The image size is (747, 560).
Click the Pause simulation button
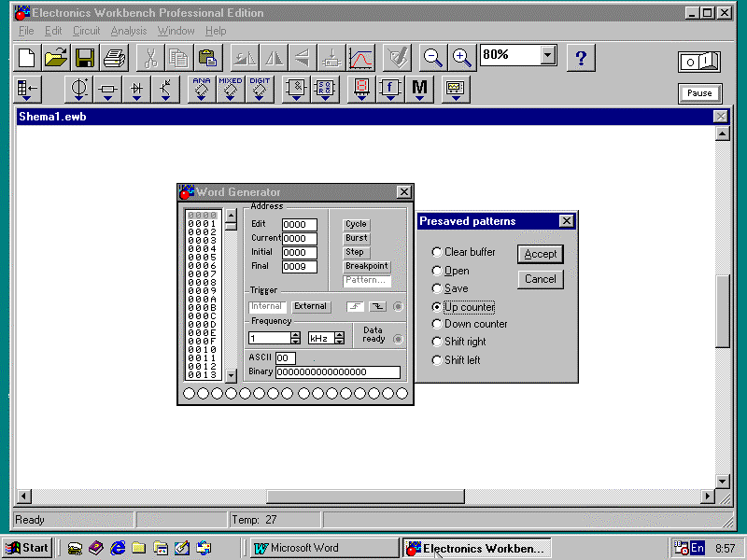point(699,93)
